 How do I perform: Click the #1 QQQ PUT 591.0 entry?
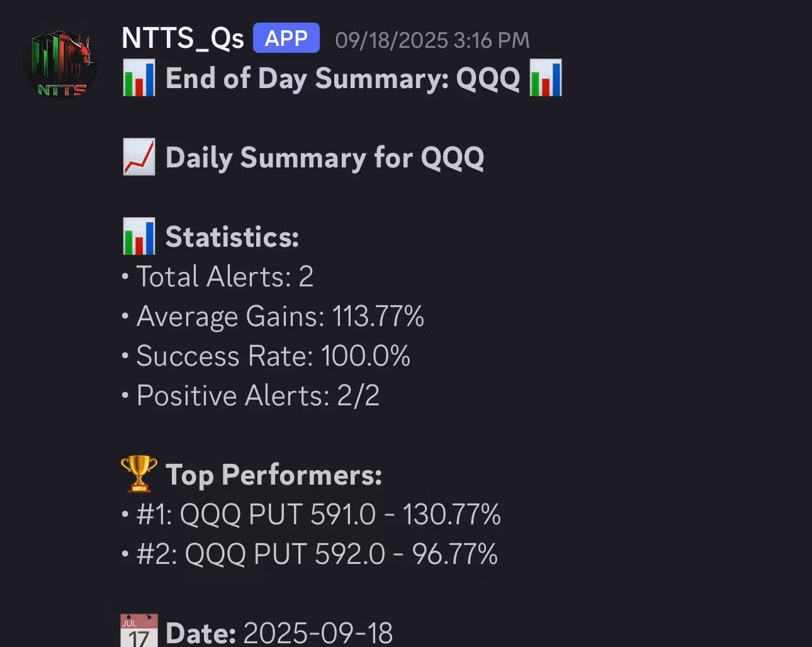click(x=319, y=514)
